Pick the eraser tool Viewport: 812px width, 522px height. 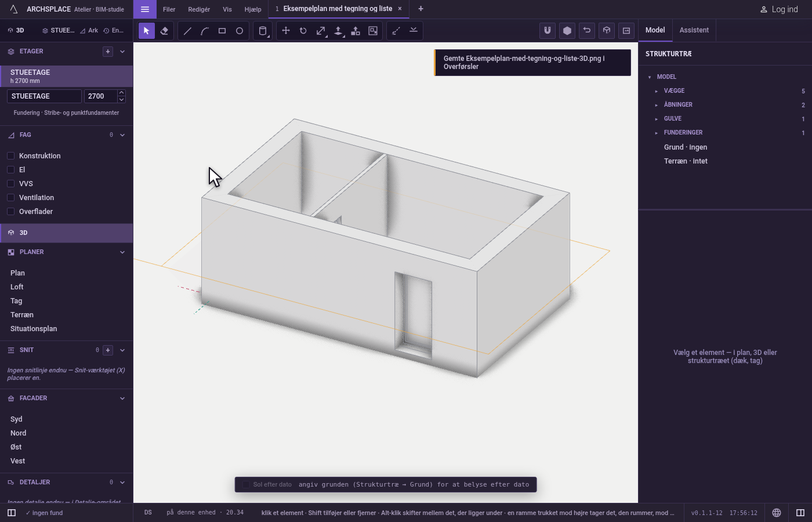coord(164,31)
